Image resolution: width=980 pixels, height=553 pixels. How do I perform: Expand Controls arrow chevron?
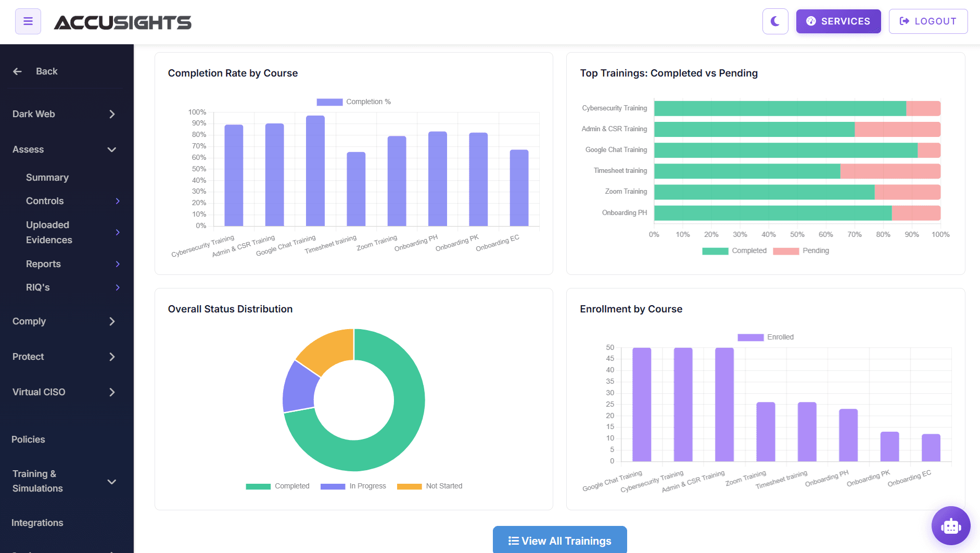click(x=118, y=201)
